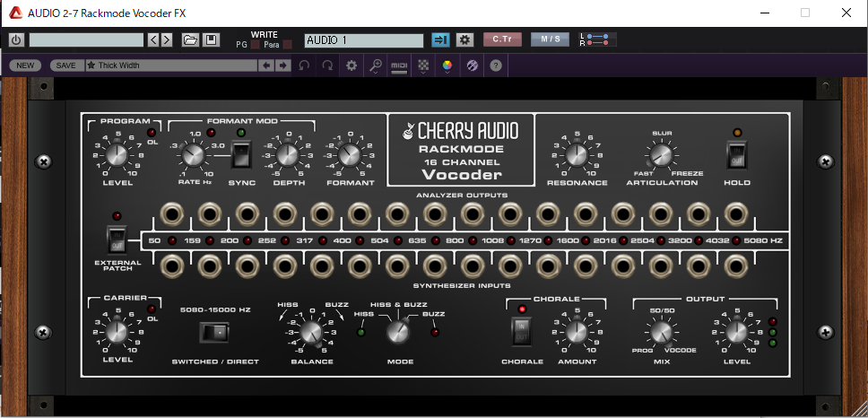Image resolution: width=868 pixels, height=418 pixels.
Task: Open the load preset folder icon
Action: pos(190,39)
